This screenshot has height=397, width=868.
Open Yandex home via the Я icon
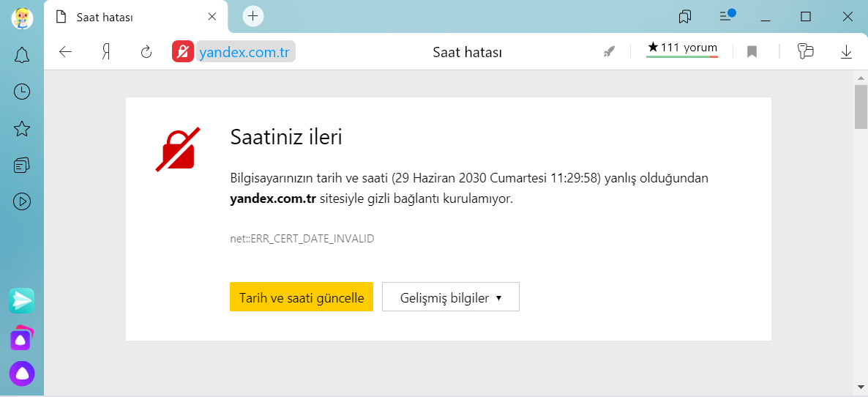[105, 52]
